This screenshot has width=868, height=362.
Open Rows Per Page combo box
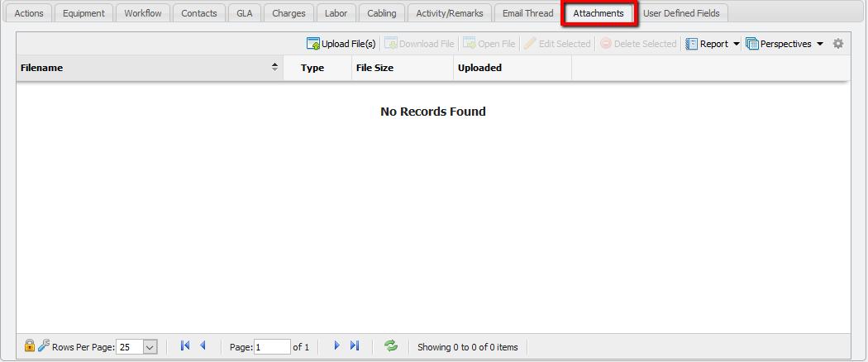coord(150,347)
